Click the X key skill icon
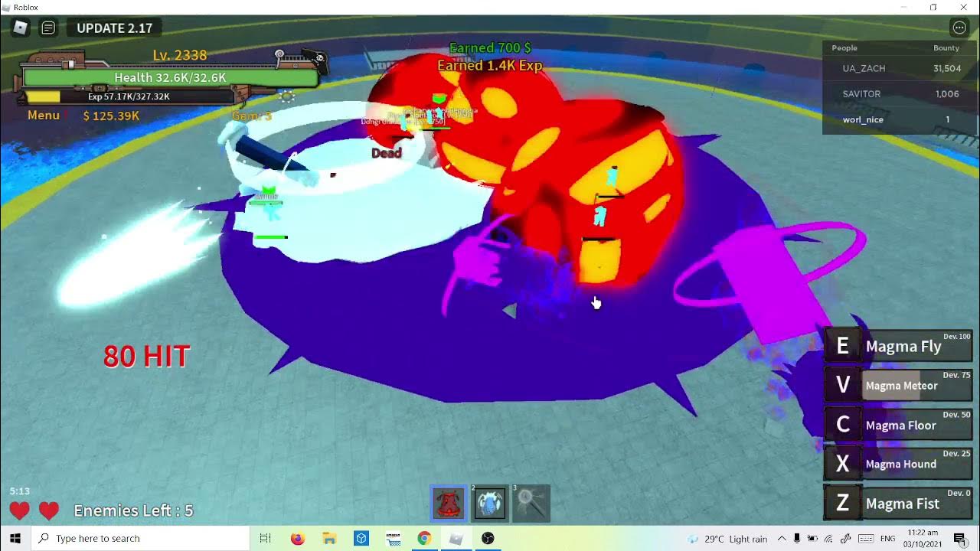 842,464
